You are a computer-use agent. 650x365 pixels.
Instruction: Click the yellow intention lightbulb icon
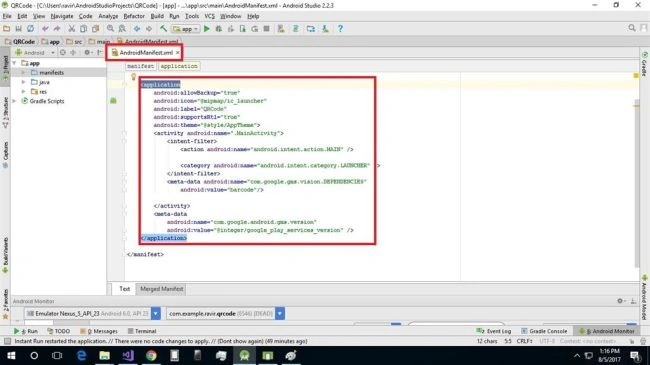pos(133,77)
